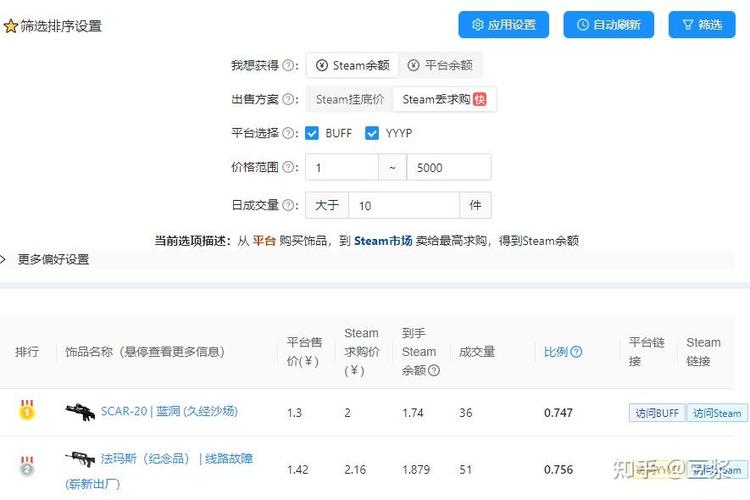
Task: Click the price cell 1.42
Action: (298, 469)
